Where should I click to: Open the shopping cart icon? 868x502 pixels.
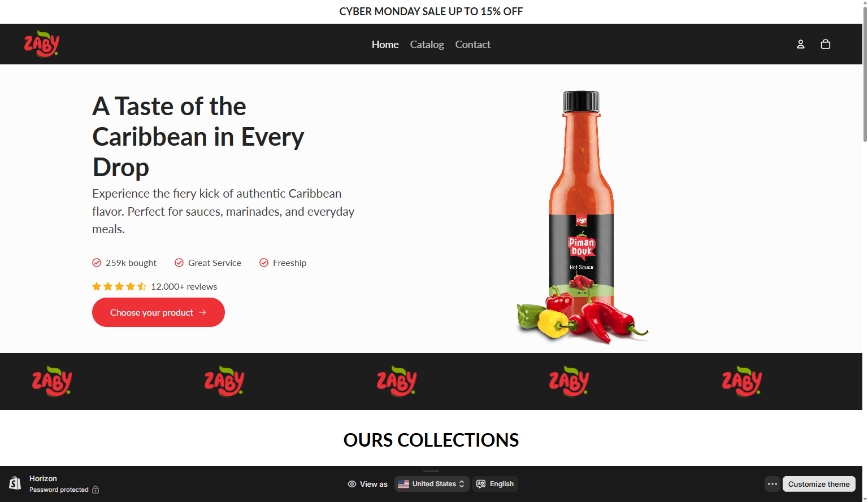tap(826, 44)
